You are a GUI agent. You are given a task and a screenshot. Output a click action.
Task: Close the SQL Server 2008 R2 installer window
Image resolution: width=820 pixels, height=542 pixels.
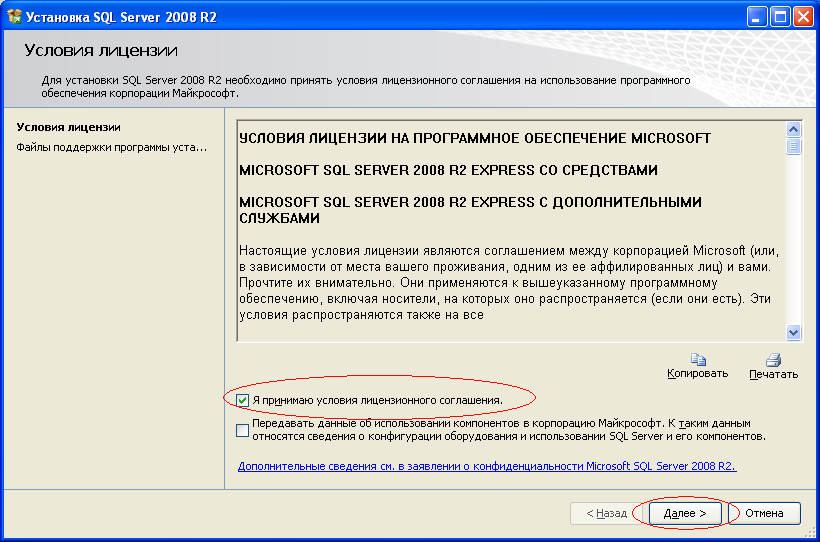coord(803,18)
